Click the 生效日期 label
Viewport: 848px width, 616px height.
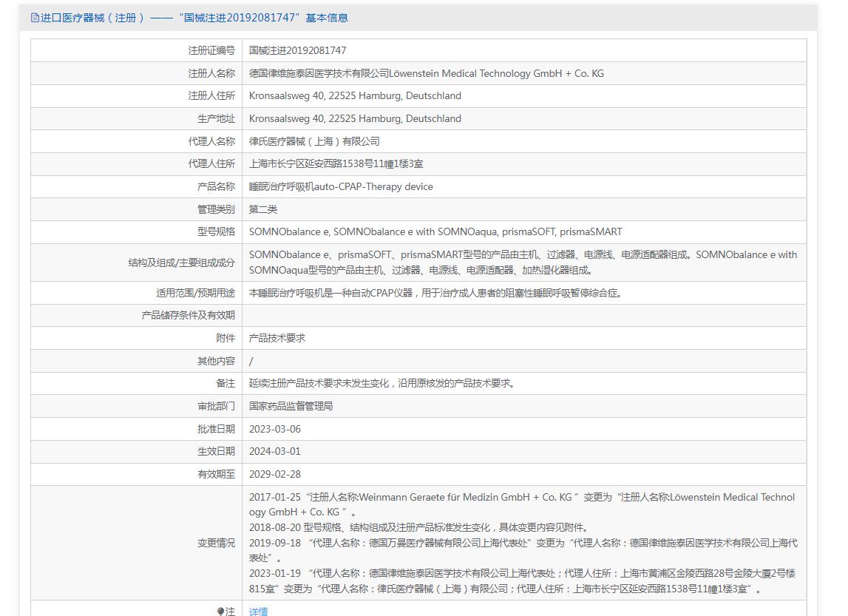(x=217, y=451)
